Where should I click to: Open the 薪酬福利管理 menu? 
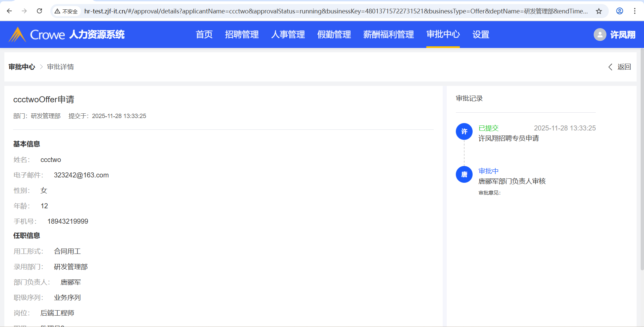[389, 35]
